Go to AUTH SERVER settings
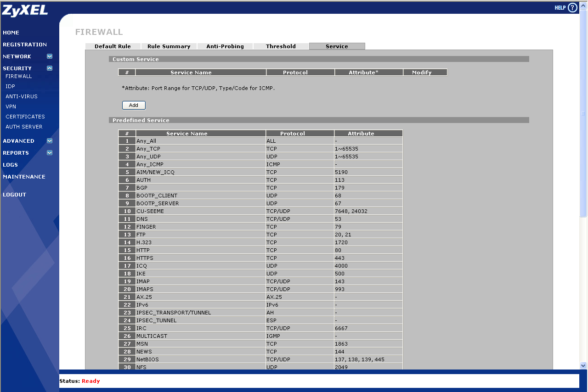Viewport: 588px width, 392px height. pos(24,127)
